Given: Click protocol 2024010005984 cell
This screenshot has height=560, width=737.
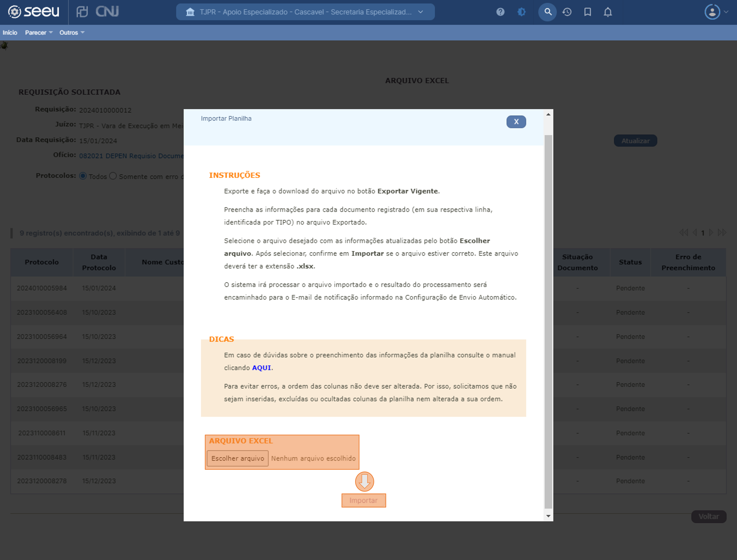Looking at the screenshot, I should pos(42,288).
